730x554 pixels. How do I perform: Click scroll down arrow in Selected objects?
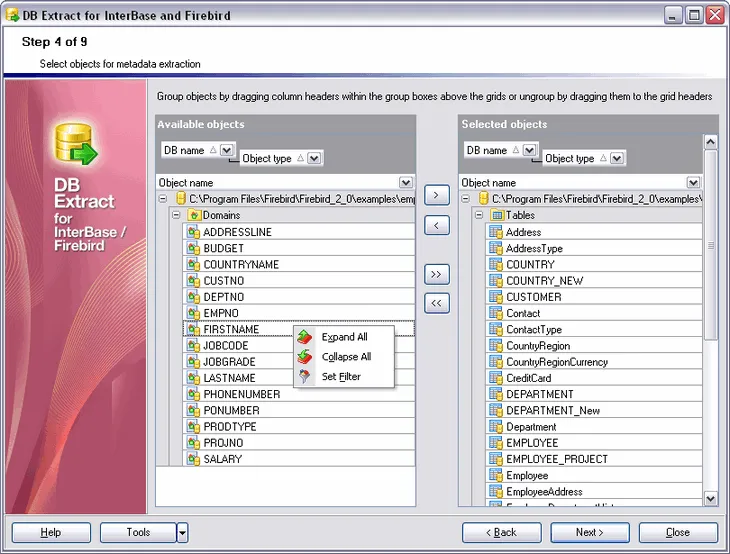710,499
